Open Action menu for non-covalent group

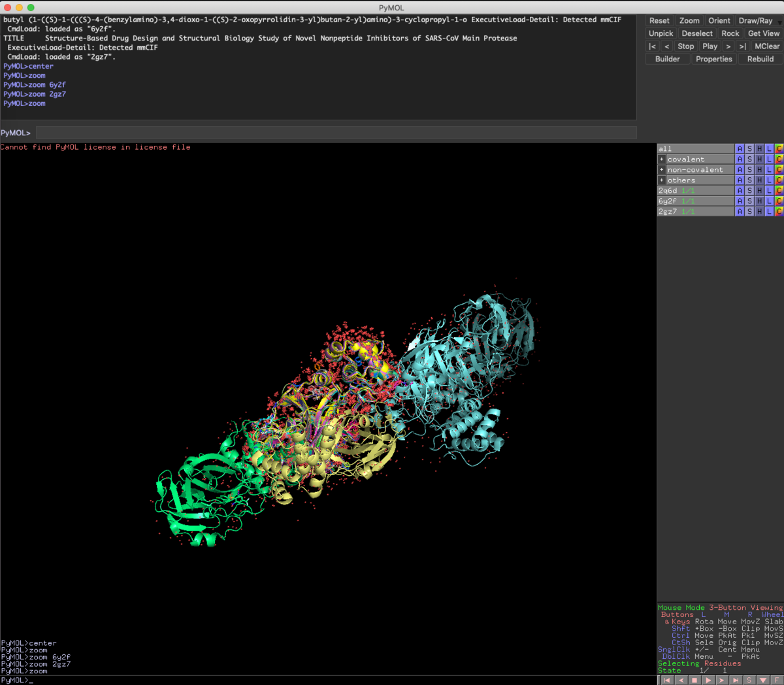(740, 170)
